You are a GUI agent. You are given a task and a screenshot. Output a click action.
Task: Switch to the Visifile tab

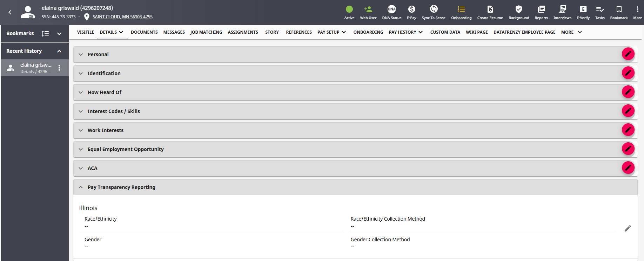pos(86,32)
